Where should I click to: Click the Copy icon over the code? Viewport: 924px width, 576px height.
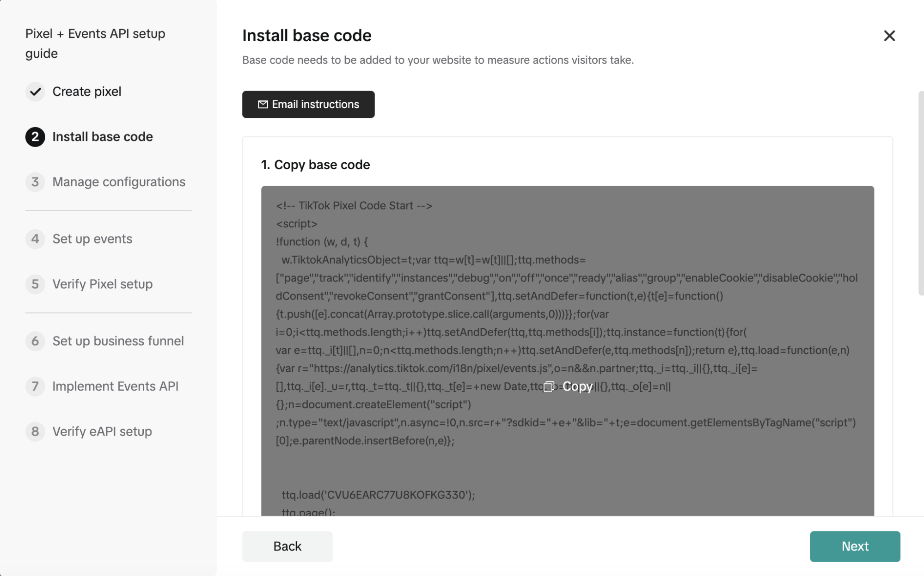coord(549,386)
